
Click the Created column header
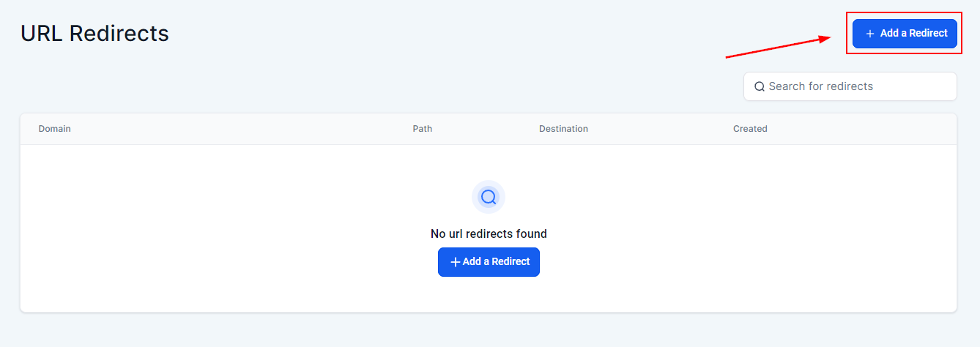(750, 129)
